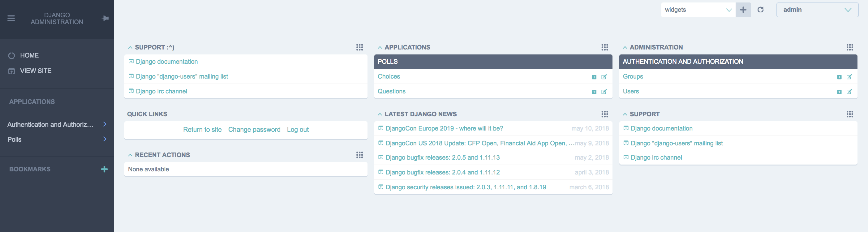Click the Return to site link
Viewport: 868px width, 232px height.
coord(202,130)
